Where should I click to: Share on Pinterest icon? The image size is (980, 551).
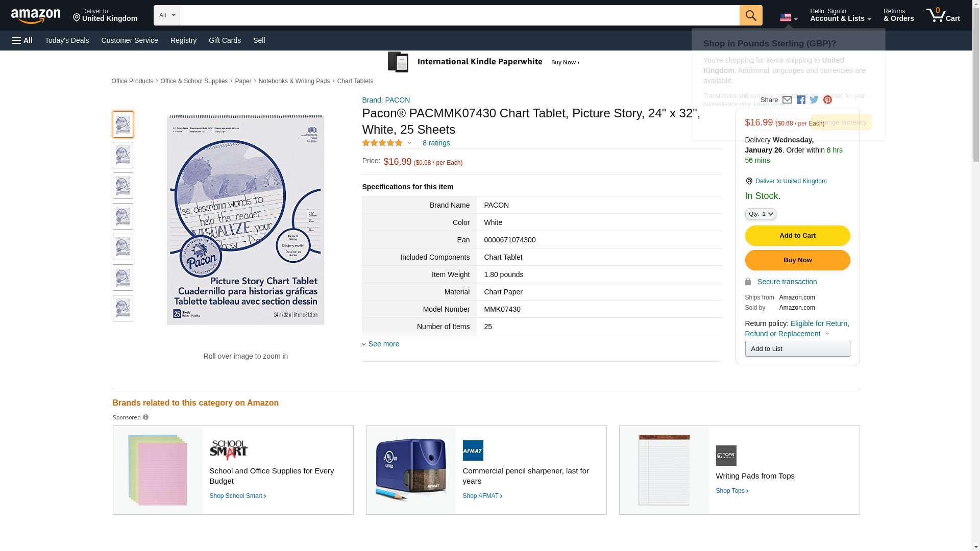(x=827, y=100)
